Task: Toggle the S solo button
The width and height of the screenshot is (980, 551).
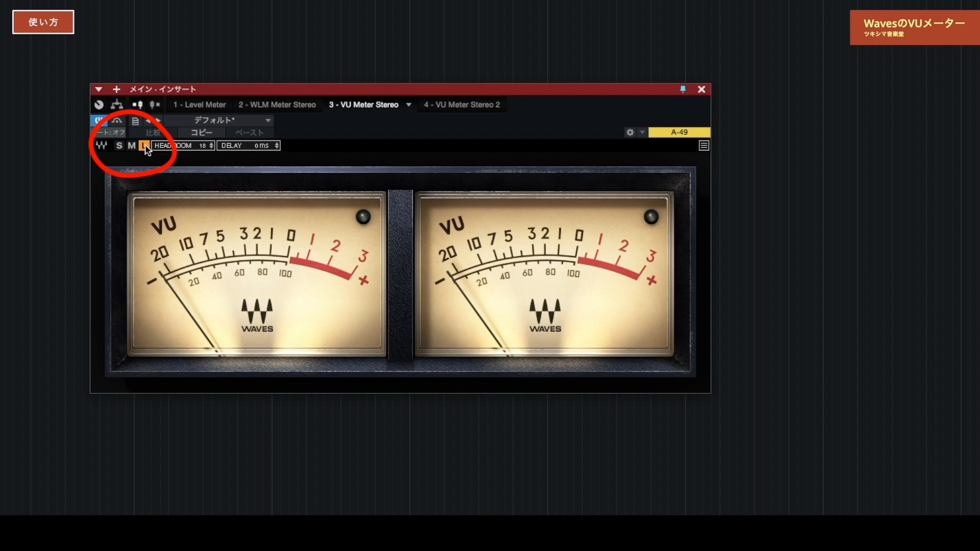Action: point(119,145)
